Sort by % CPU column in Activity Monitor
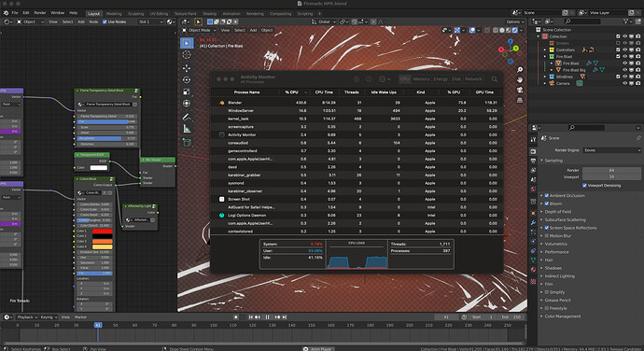 294,92
